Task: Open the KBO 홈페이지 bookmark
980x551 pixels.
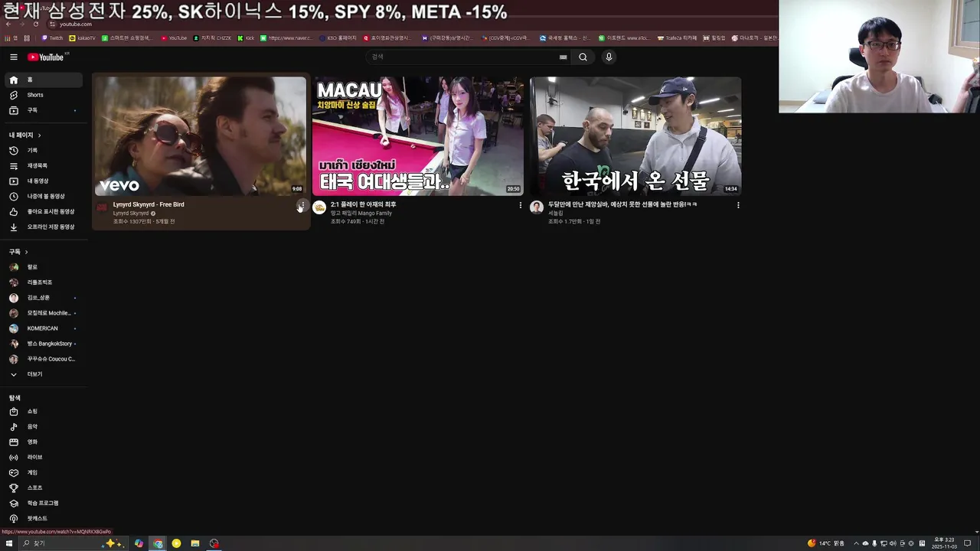Action: (x=338, y=37)
